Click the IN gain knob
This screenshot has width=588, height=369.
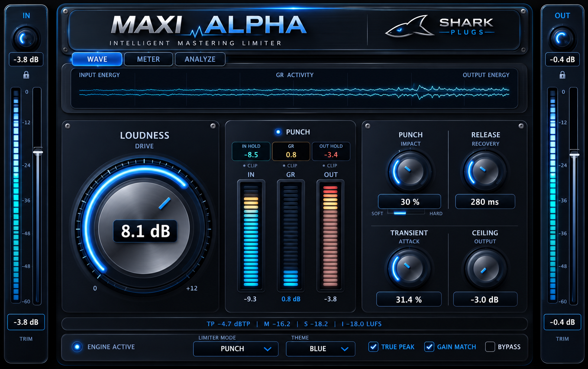26,39
